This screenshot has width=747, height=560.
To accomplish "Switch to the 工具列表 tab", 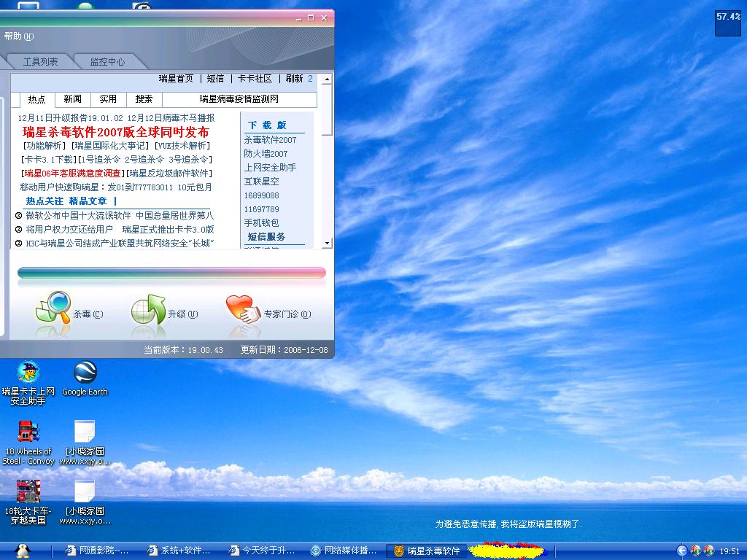I will click(x=41, y=61).
